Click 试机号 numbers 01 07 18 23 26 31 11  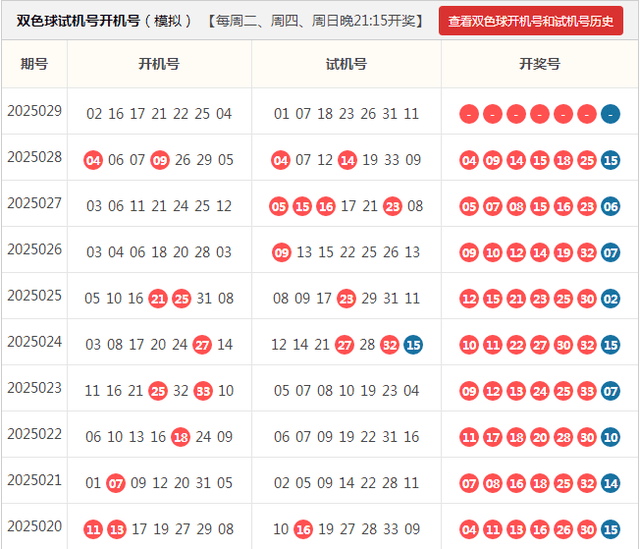346,114
